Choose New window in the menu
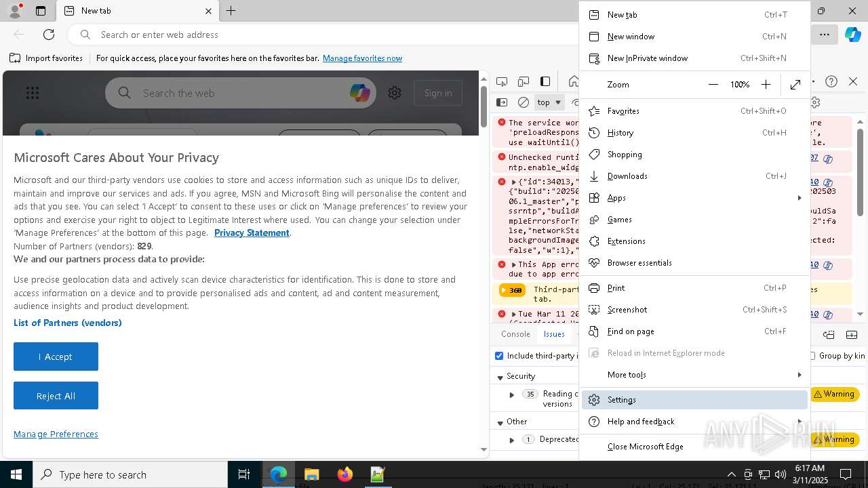Viewport: 868px width, 488px height. (694, 37)
